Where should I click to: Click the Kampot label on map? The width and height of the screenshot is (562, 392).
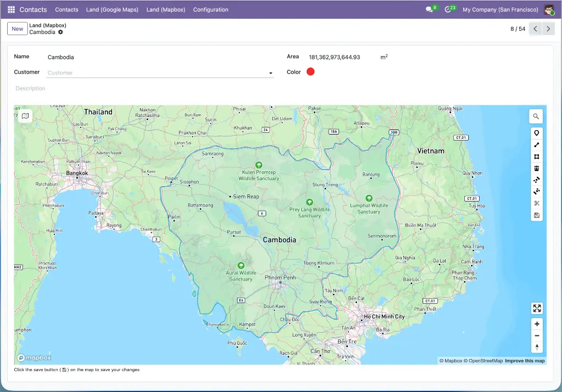[x=248, y=324]
